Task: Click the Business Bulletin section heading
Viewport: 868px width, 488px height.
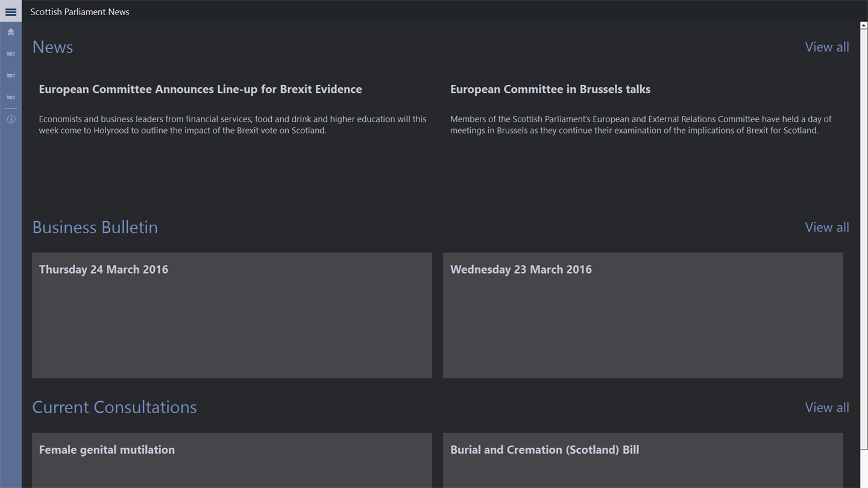Action: coord(95,227)
